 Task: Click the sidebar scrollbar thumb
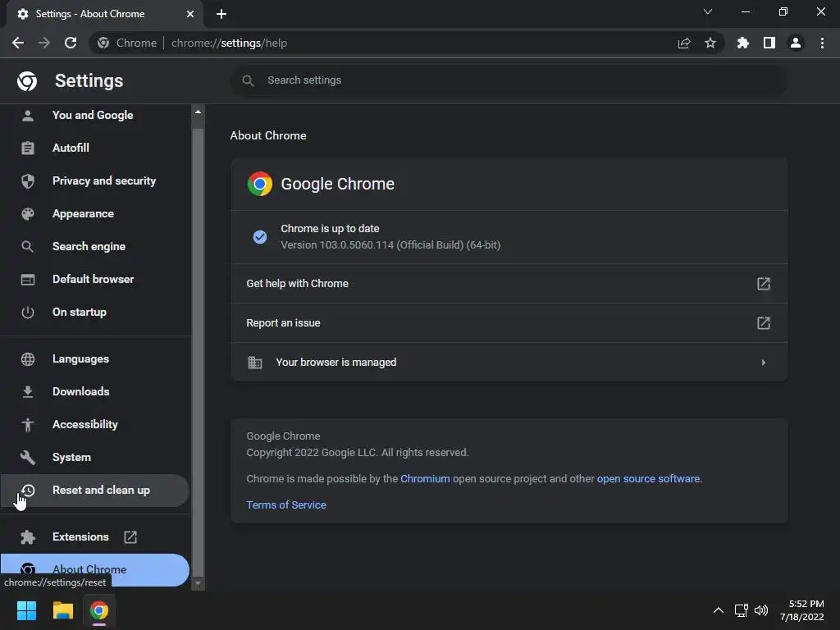coord(198,352)
